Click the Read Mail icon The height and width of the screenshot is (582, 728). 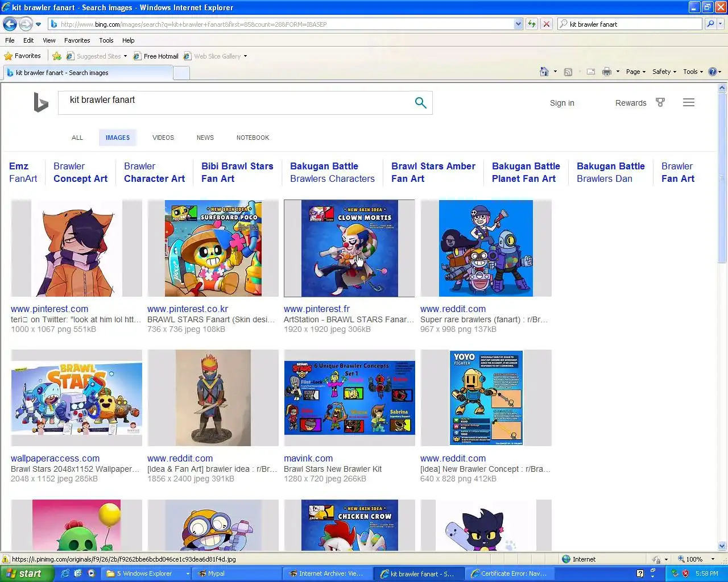click(x=591, y=72)
